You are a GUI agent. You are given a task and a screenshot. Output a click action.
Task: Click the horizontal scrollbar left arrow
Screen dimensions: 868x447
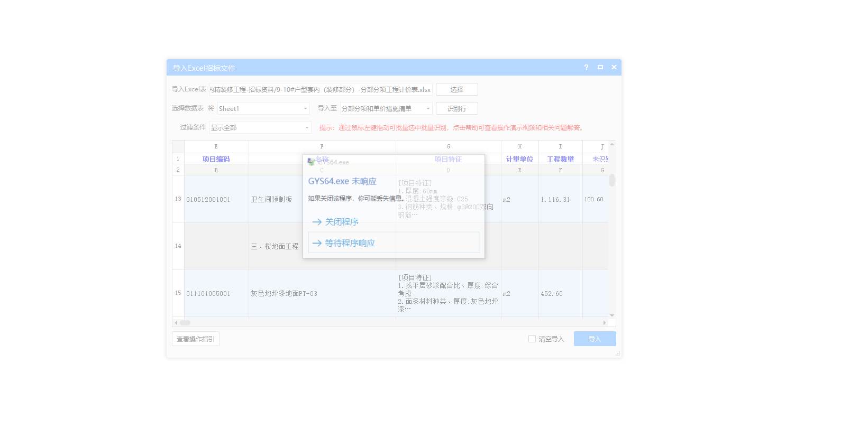tap(176, 322)
